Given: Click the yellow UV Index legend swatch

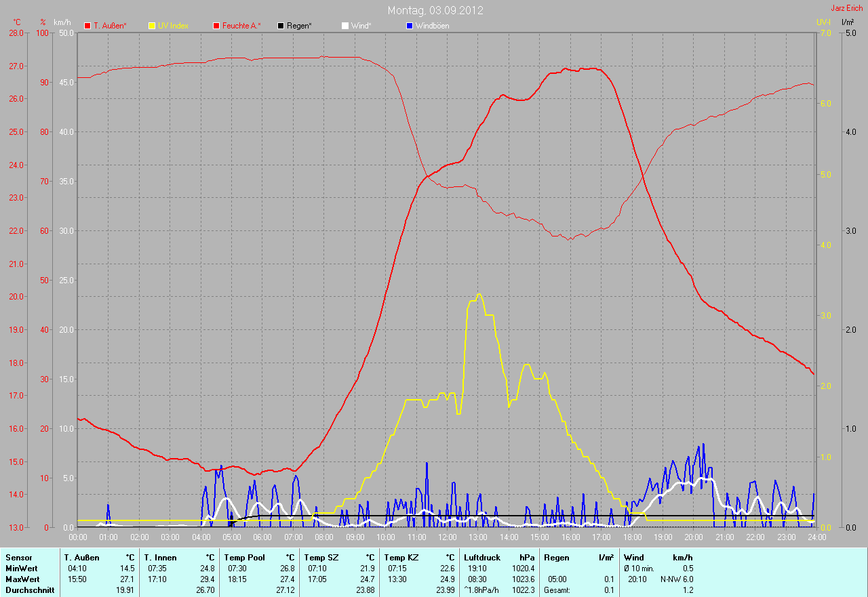Looking at the screenshot, I should [152, 26].
